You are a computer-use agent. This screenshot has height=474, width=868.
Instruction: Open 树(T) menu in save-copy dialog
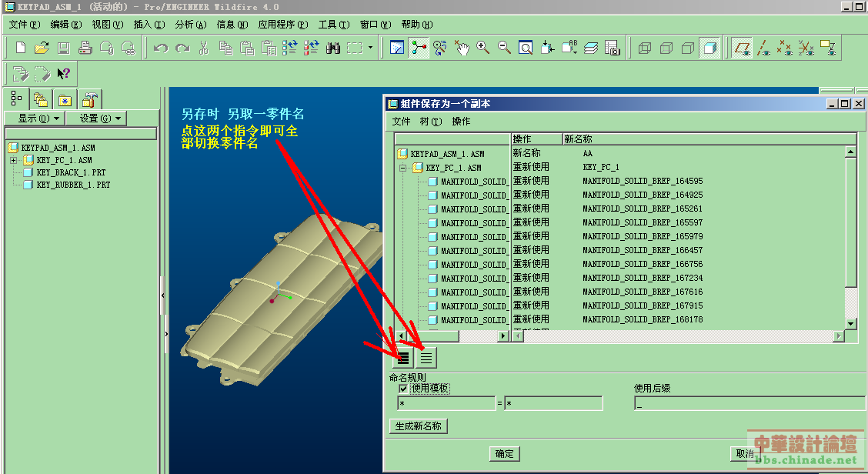(x=431, y=122)
